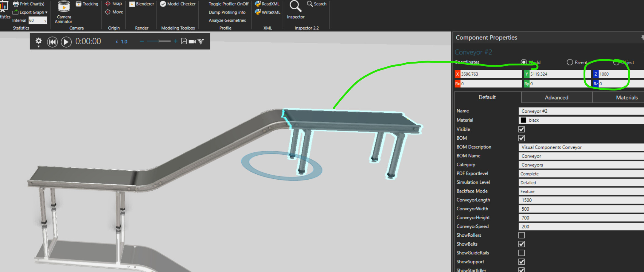Click Analyze Geometries button
644x272 pixels.
coord(227,21)
